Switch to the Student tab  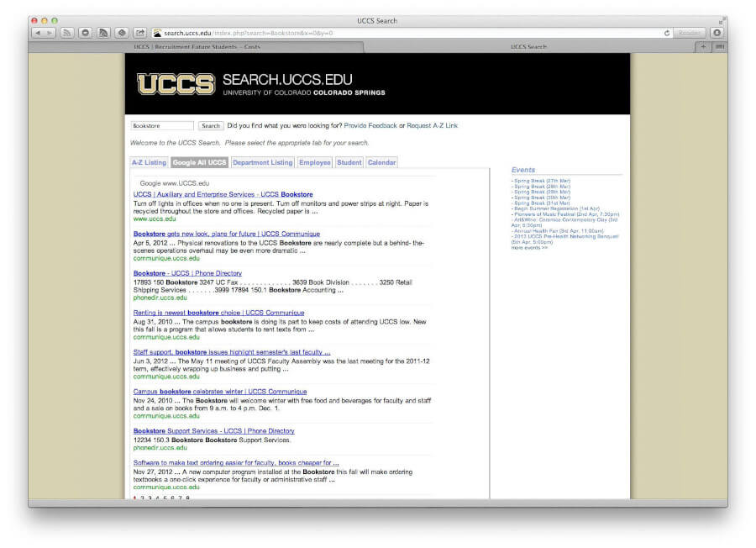349,162
